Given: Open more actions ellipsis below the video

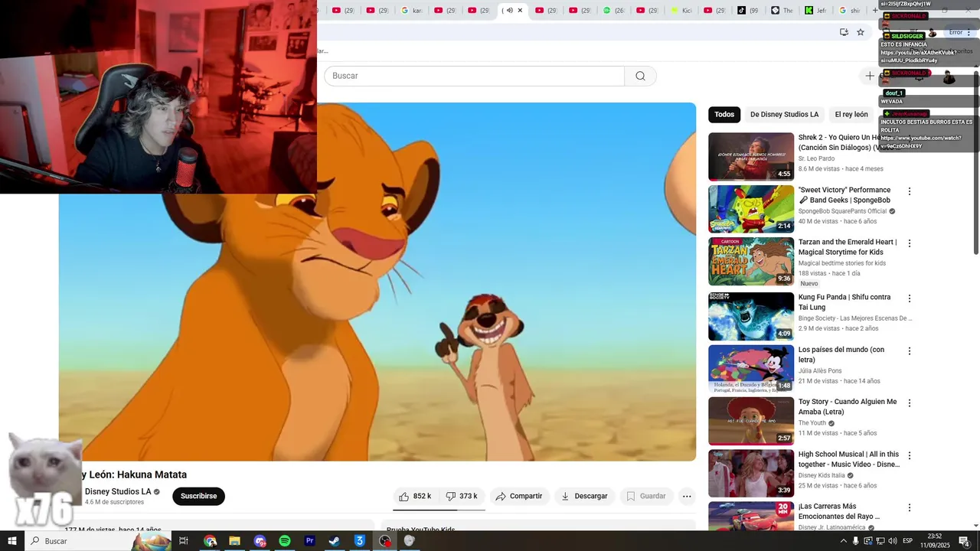Looking at the screenshot, I should [x=687, y=496].
